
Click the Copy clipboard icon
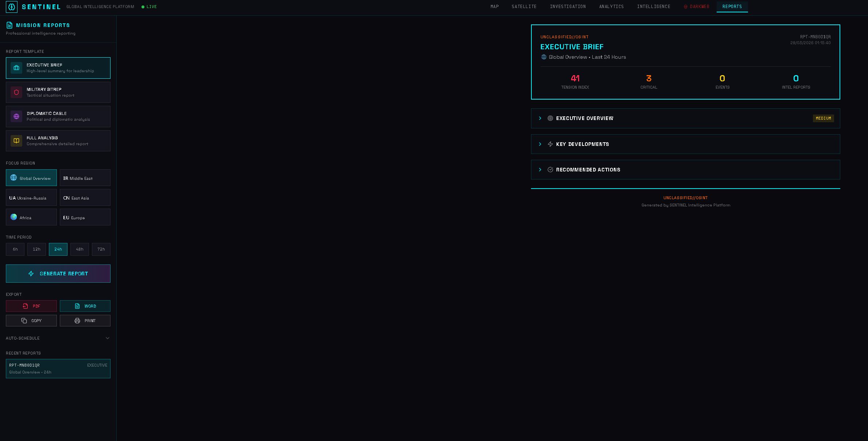pyautogui.click(x=24, y=321)
